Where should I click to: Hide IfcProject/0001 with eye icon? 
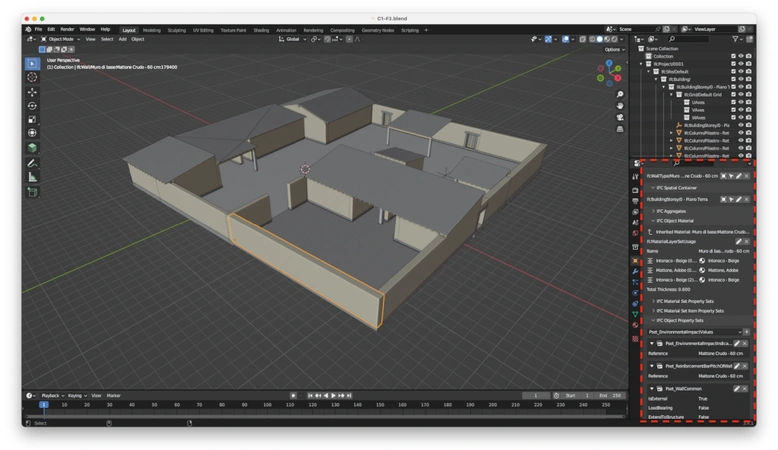(x=741, y=64)
